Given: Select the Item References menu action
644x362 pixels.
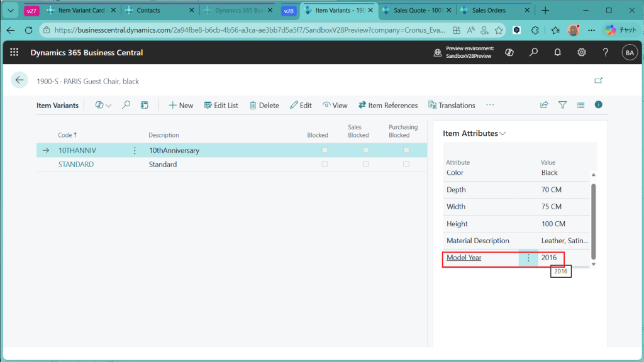Looking at the screenshot, I should (388, 105).
